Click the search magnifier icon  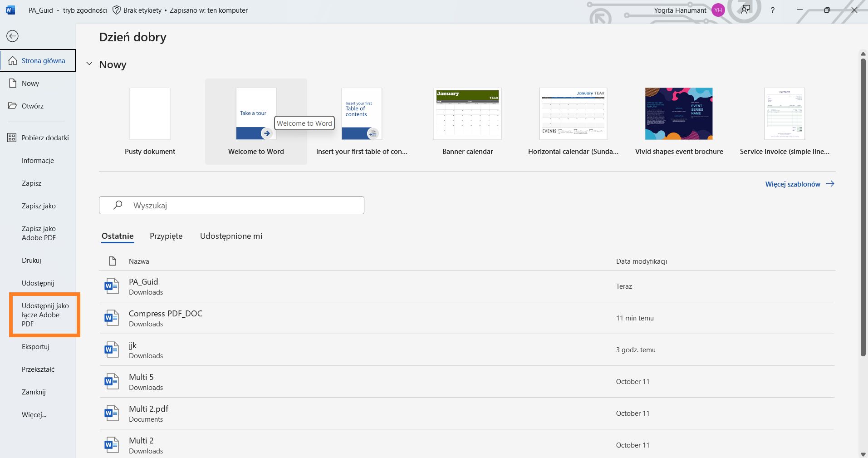(x=117, y=205)
